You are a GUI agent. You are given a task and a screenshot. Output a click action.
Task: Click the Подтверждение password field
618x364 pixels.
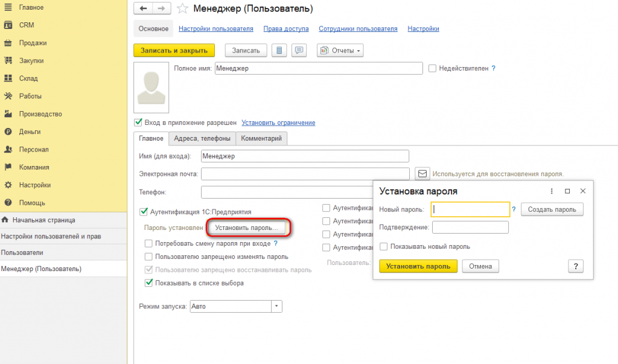[x=470, y=227]
